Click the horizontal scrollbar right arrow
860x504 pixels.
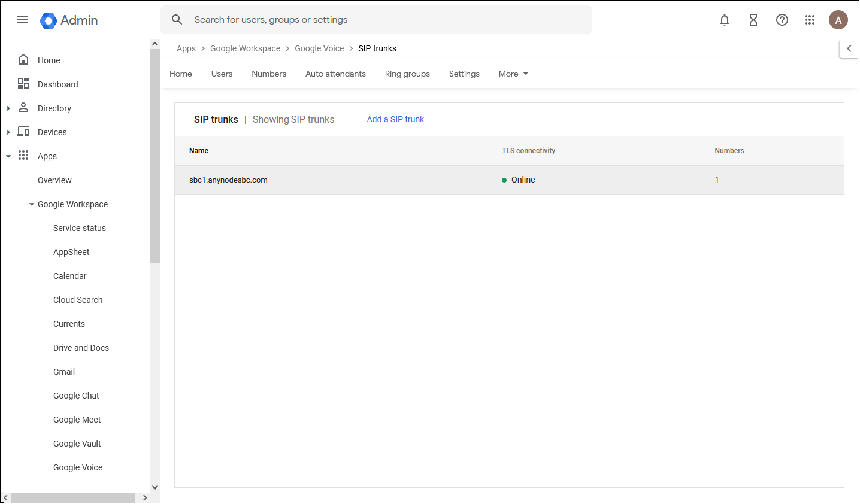pos(144,498)
